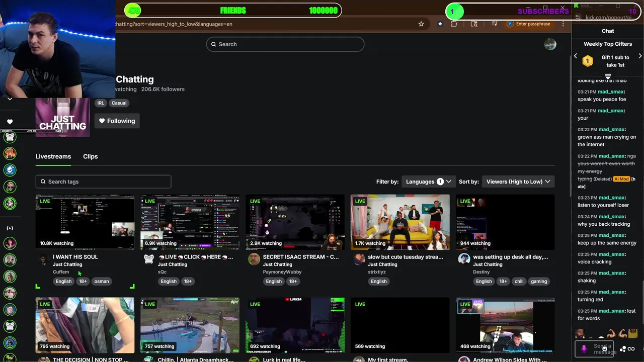This screenshot has height=362, width=644.
Task: Open the stream thumbnail with 569 watching
Action: 400,325
